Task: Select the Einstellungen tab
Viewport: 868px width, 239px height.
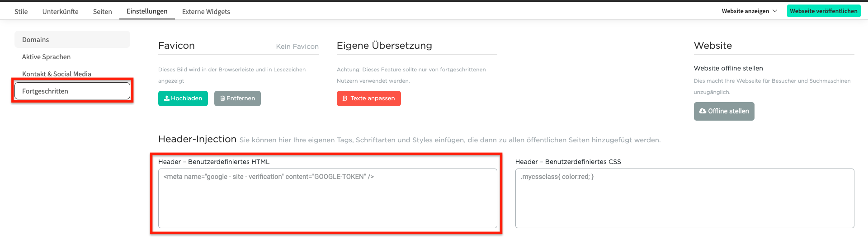Action: 147,11
